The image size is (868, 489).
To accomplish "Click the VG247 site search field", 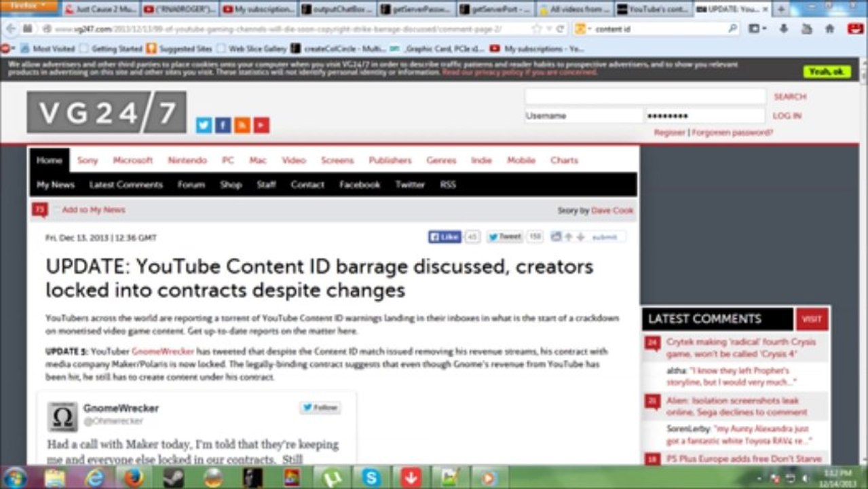I will (x=645, y=96).
